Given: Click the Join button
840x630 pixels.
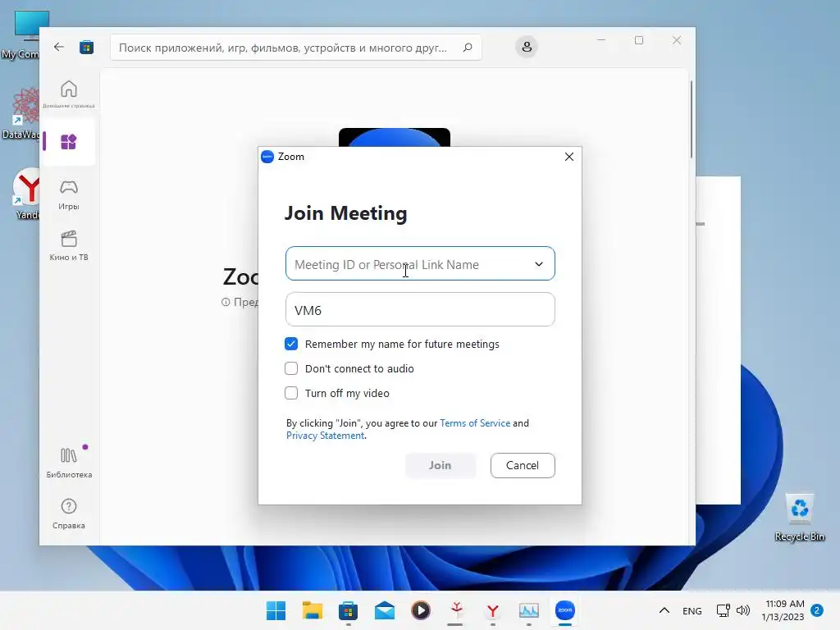Looking at the screenshot, I should coord(441,466).
